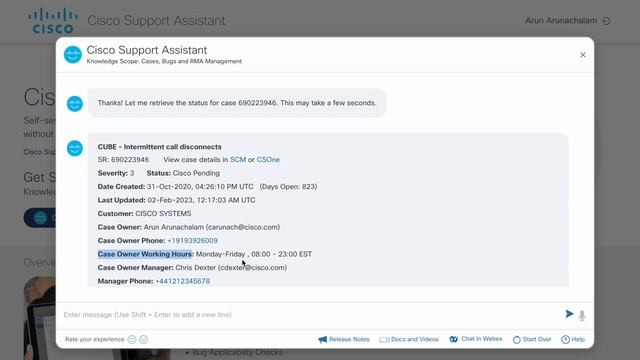Image resolution: width=640 pixels, height=360 pixels.
Task: Select the 'CUBE - Intermittent call disconnects' title
Action: (x=159, y=147)
